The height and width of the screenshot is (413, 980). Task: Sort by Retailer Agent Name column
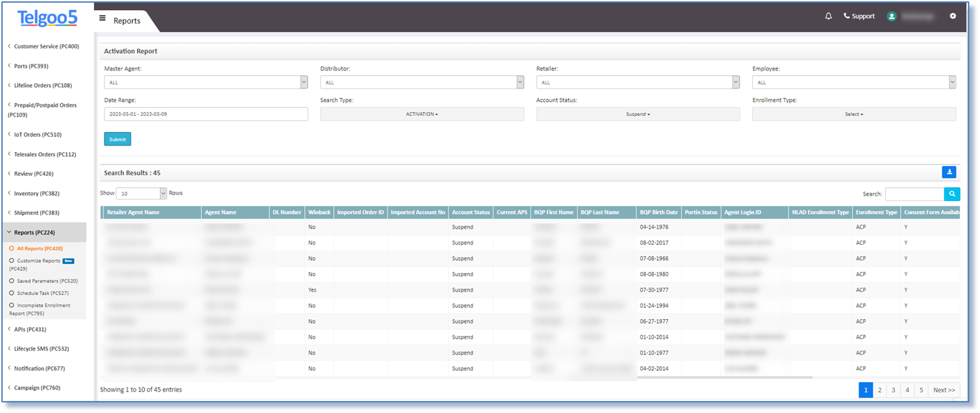(x=151, y=213)
